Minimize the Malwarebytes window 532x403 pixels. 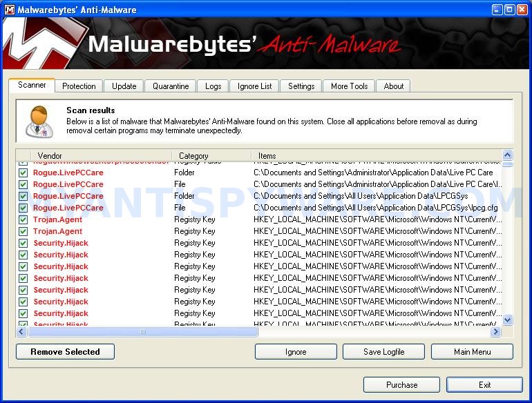[497, 10]
